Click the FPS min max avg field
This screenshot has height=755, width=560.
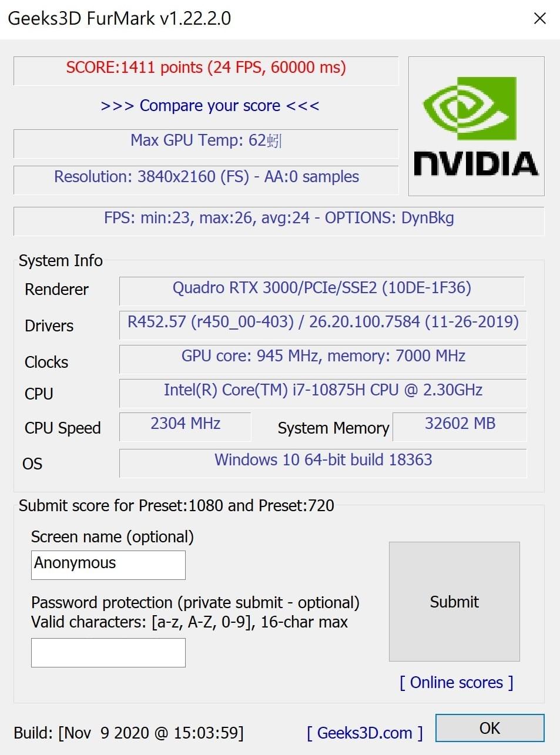click(x=279, y=221)
